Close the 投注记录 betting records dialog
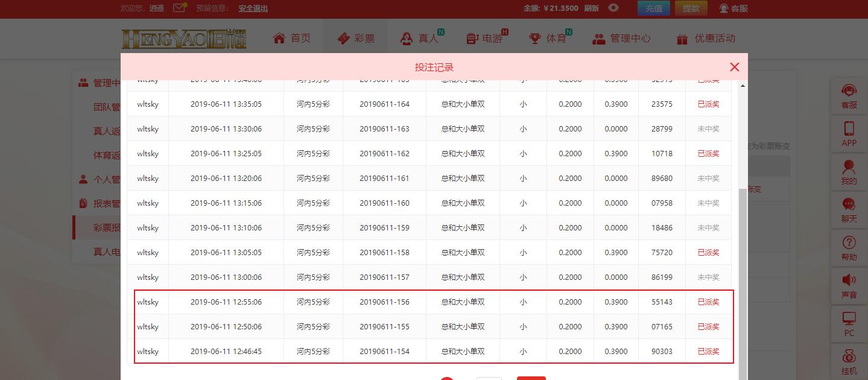This screenshot has height=380, width=868. (x=734, y=67)
